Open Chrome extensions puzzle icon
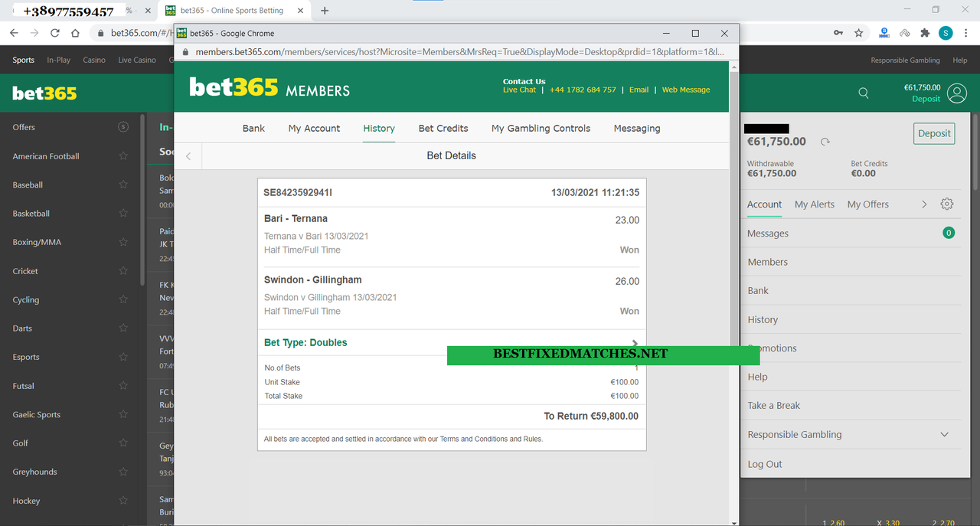 [x=925, y=33]
